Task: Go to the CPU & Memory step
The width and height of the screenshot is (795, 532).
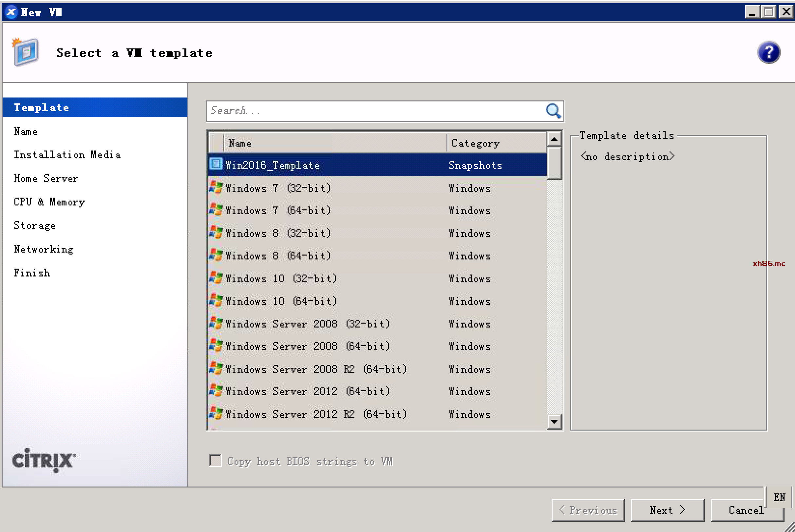Action: (x=49, y=202)
